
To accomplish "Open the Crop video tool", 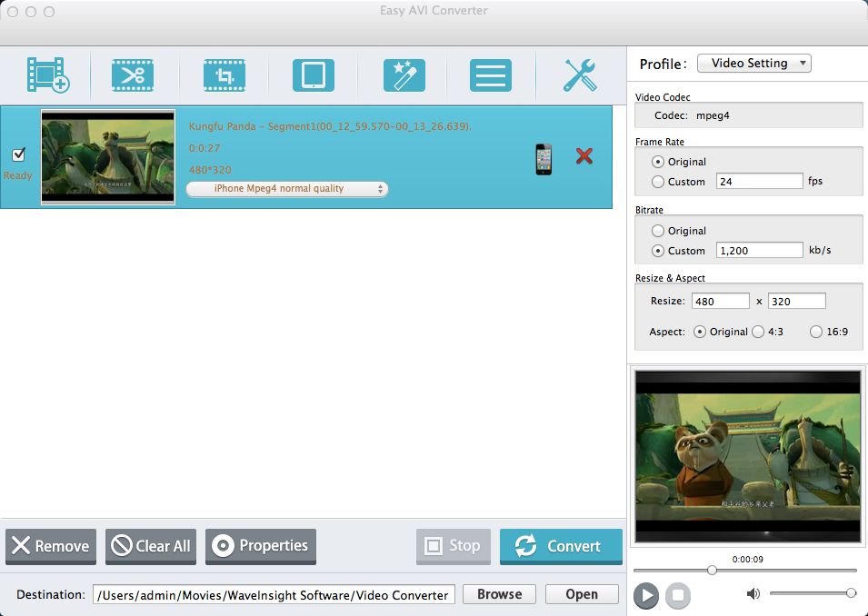I will tap(224, 75).
